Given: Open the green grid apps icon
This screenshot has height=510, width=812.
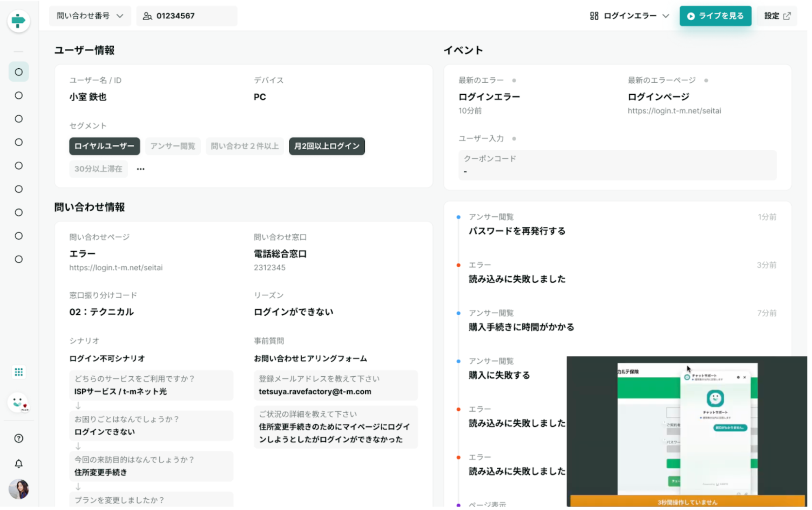Looking at the screenshot, I should point(19,372).
